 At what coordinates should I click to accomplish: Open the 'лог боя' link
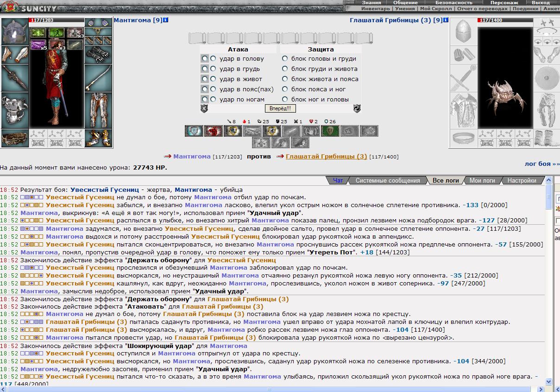541,164
